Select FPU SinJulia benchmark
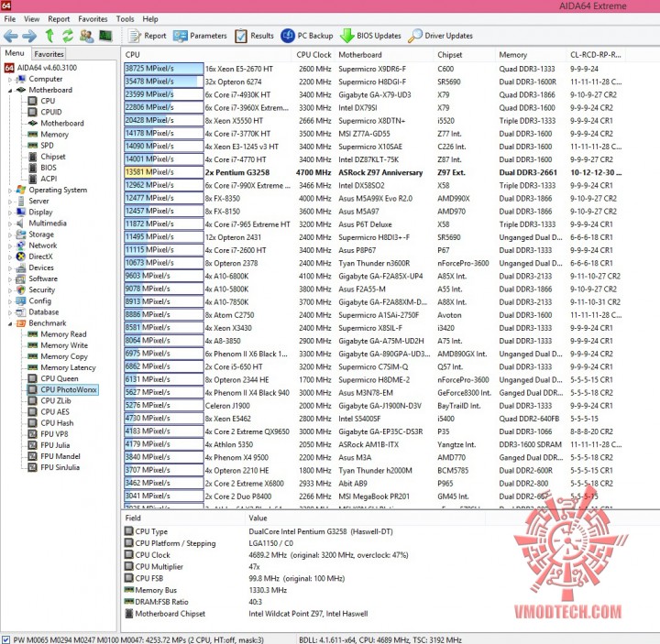 (54, 467)
